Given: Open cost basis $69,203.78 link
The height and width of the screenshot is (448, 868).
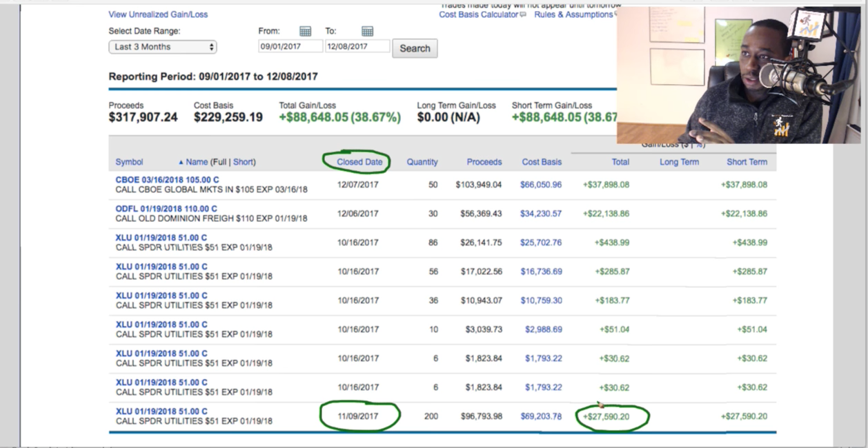Looking at the screenshot, I should [541, 416].
